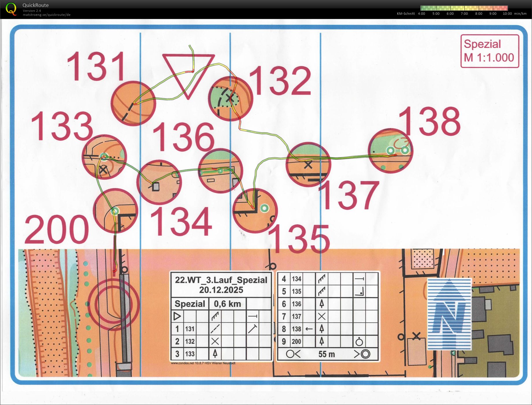Click the 22.WT_3.Lauf_Spezial 20.12.2025 title cell
The width and height of the screenshot is (532, 405).
pyautogui.click(x=221, y=285)
